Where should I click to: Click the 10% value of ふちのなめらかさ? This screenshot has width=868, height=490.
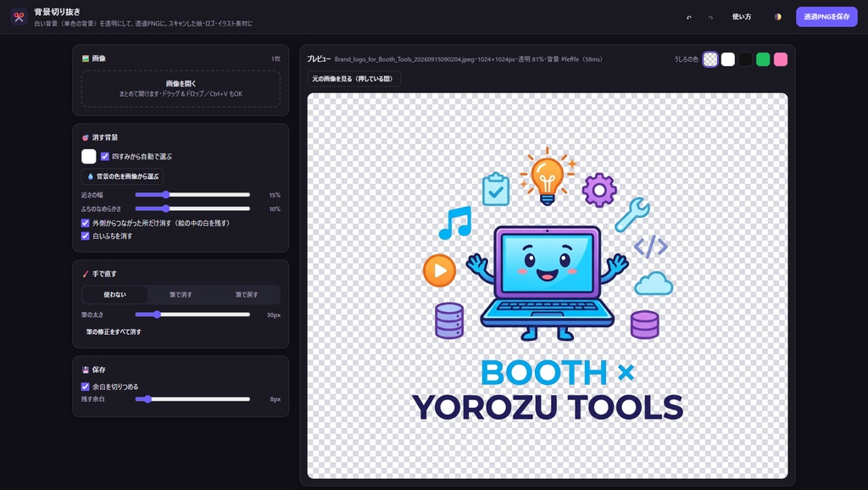point(275,209)
